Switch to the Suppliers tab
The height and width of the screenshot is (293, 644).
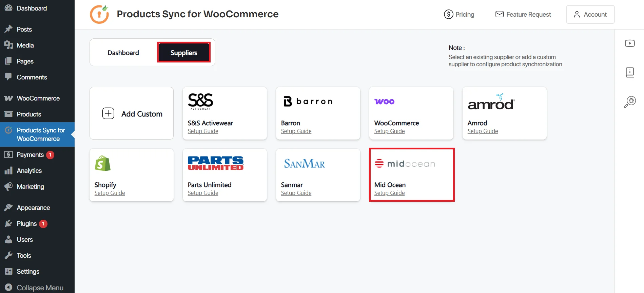[x=183, y=52]
